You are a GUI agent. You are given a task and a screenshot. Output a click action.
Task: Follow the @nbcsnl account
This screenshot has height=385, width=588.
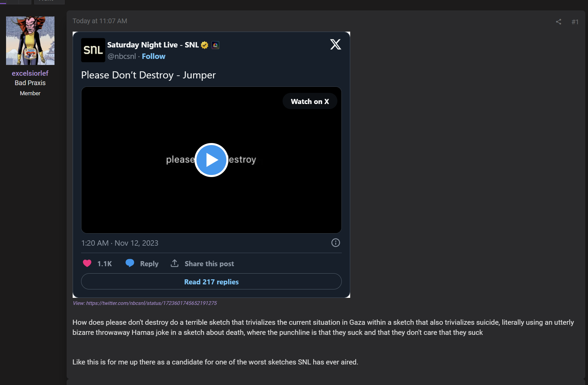click(x=153, y=57)
